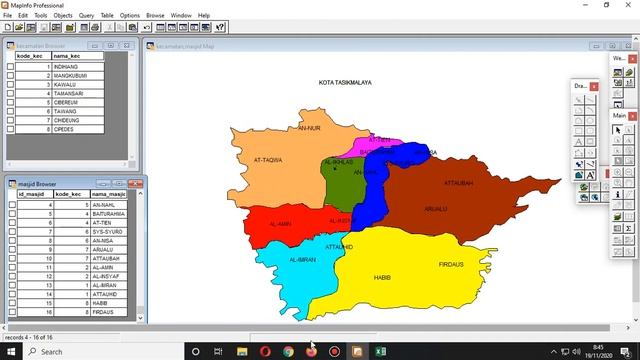The width and height of the screenshot is (640, 360).
Task: Click the Print Window toolbar icon
Action: [x=95, y=27]
